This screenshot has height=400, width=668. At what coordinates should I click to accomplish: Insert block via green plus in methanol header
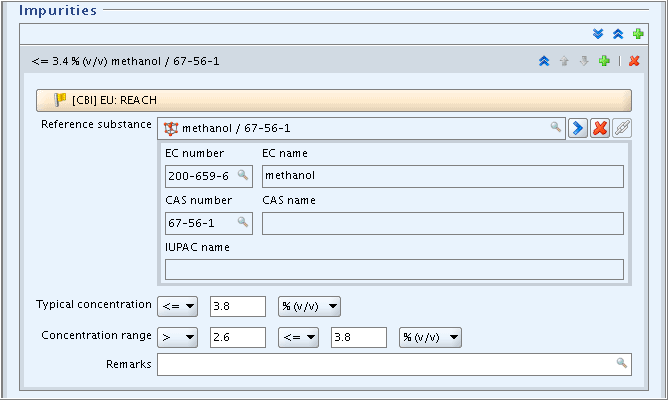pyautogui.click(x=604, y=61)
